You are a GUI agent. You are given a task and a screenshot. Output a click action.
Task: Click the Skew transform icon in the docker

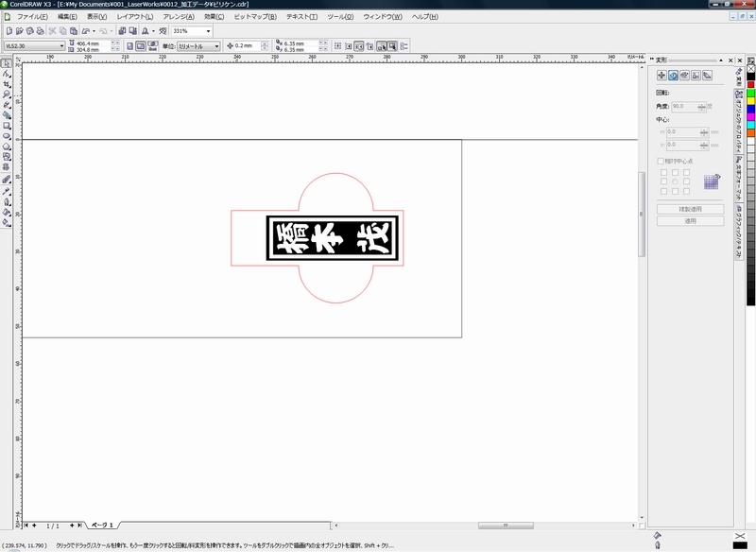(707, 76)
